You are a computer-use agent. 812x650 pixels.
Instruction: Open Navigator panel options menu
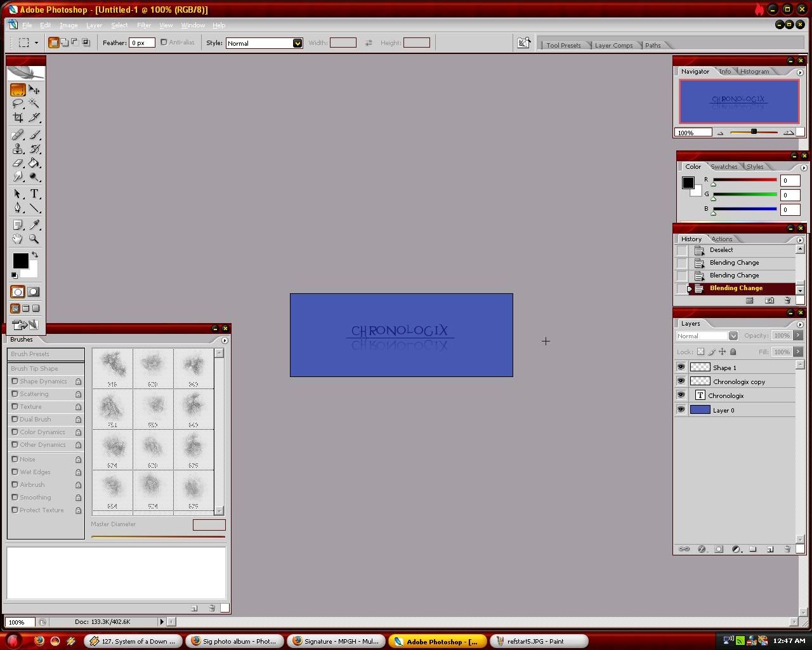800,72
